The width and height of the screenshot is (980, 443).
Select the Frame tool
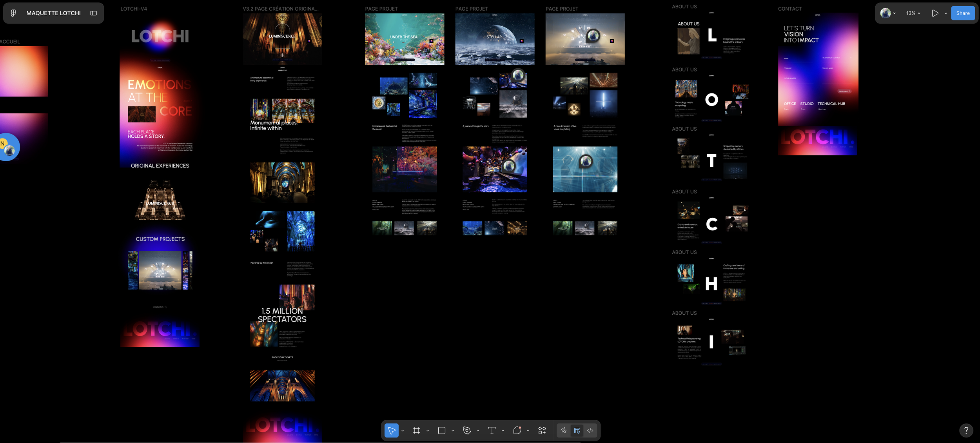[417, 430]
